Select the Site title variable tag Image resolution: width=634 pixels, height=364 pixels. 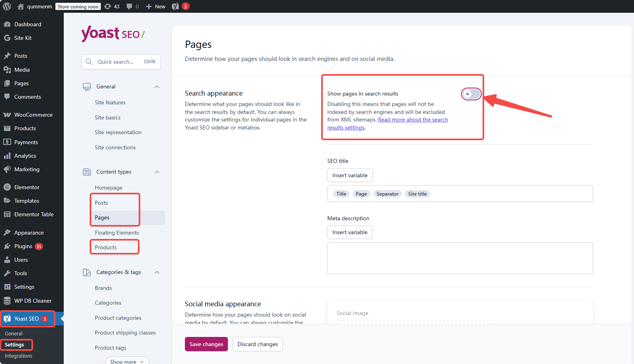tap(417, 194)
